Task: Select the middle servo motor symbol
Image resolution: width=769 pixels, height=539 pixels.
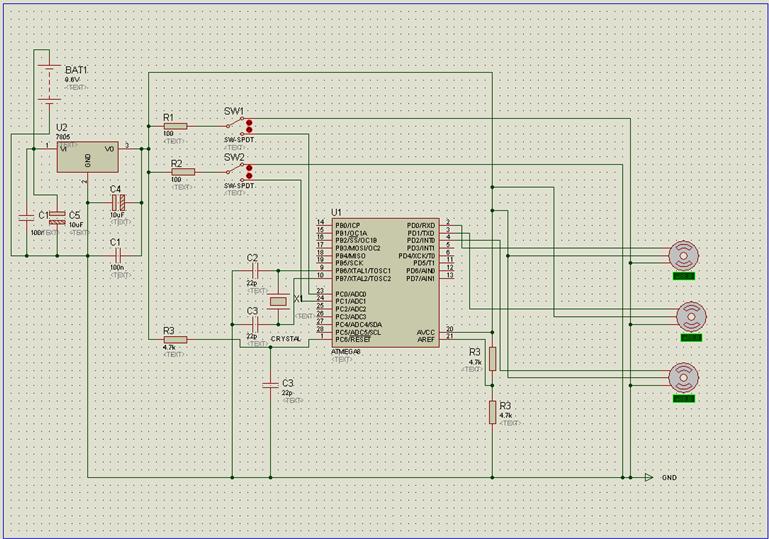Action: [x=692, y=316]
